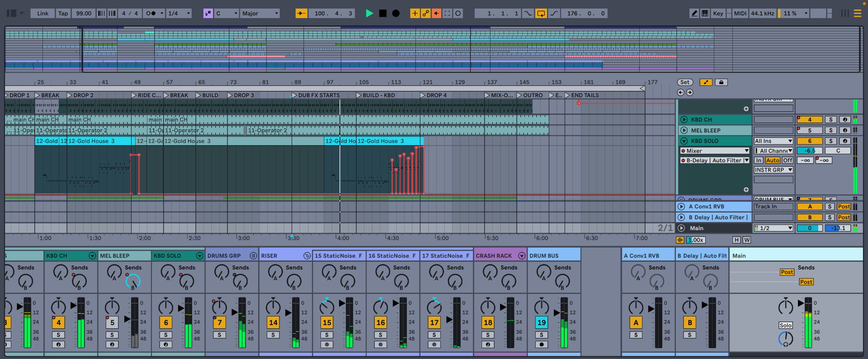Open the root note C dropdown
868x359 pixels.
click(226, 14)
